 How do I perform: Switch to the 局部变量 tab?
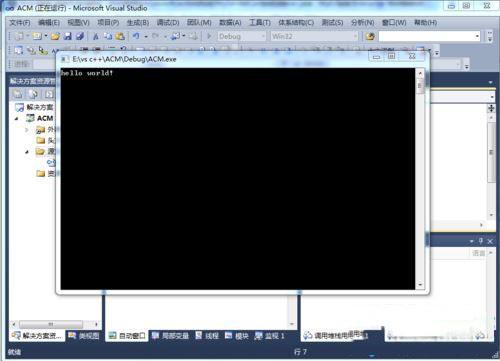point(170,336)
